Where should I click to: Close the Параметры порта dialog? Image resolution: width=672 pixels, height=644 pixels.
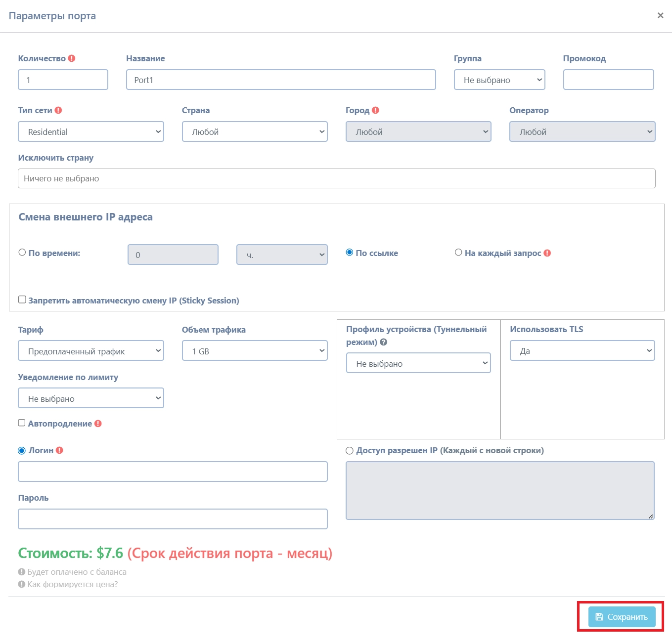point(660,16)
